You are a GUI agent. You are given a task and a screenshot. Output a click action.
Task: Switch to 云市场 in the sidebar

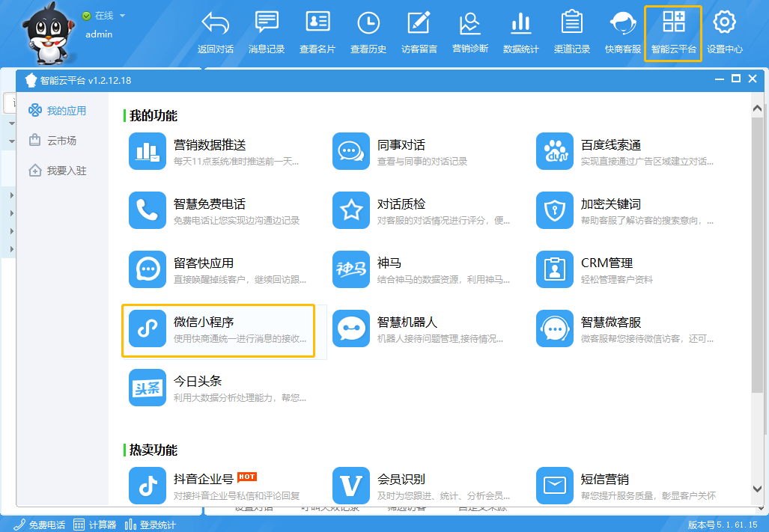tap(61, 141)
